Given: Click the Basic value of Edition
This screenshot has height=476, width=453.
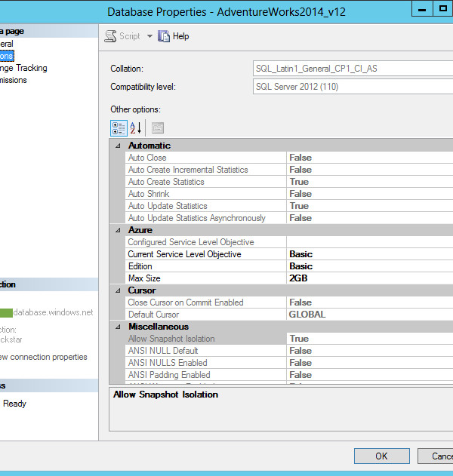Looking at the screenshot, I should pyautogui.click(x=300, y=266).
